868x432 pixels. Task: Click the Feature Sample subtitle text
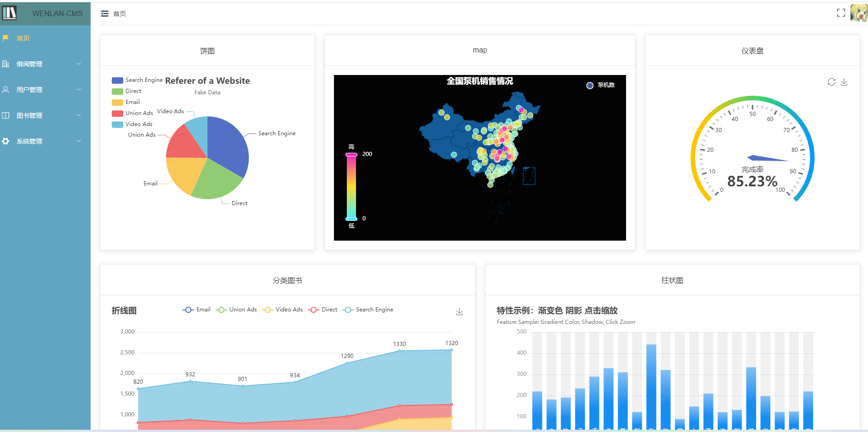point(566,322)
